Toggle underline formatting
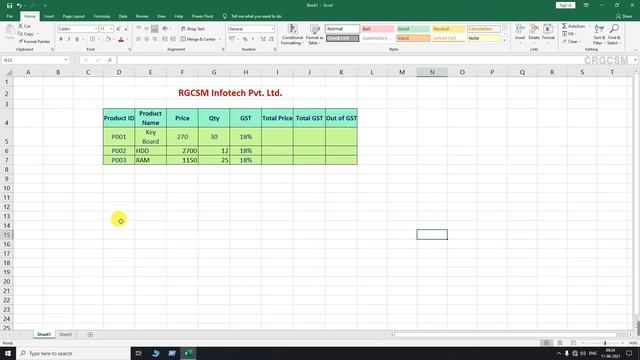This screenshot has height=360, width=640. 77,39
